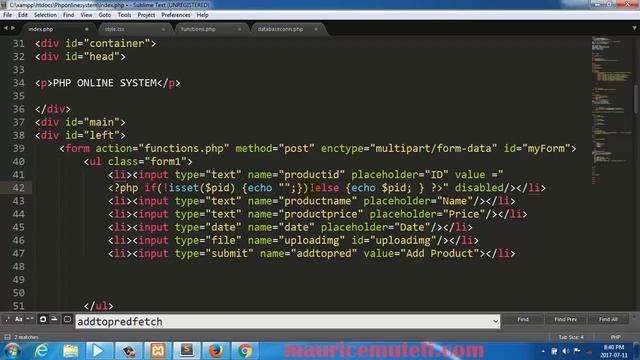The width and height of the screenshot is (640, 360).
Task: Show hidden system tray icons
Action: click(543, 351)
